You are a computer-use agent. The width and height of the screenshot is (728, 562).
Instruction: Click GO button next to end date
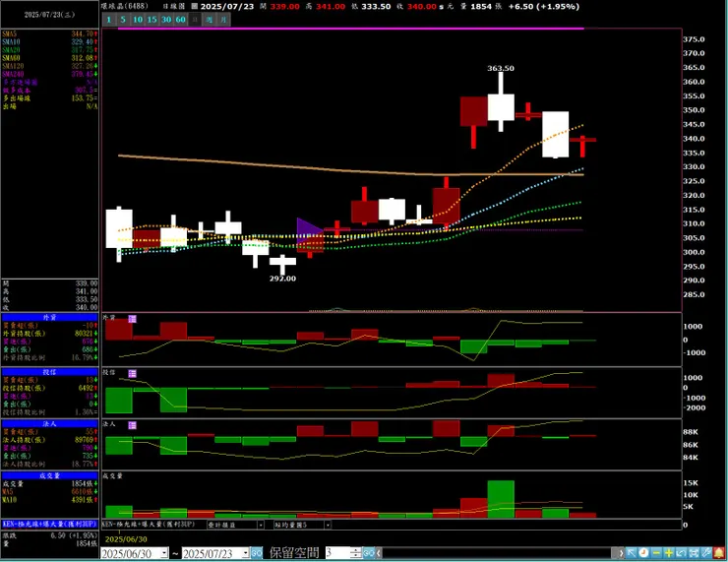click(x=257, y=553)
